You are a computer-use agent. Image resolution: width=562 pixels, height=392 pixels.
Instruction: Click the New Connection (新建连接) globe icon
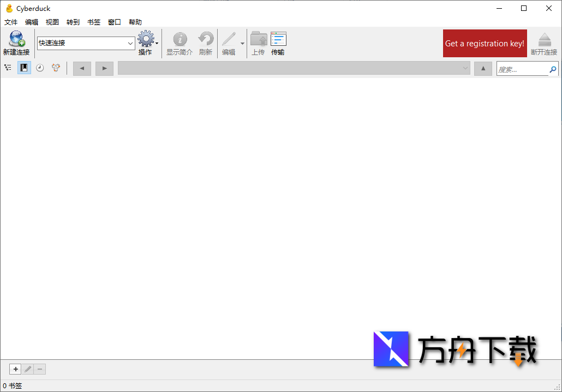click(x=16, y=39)
